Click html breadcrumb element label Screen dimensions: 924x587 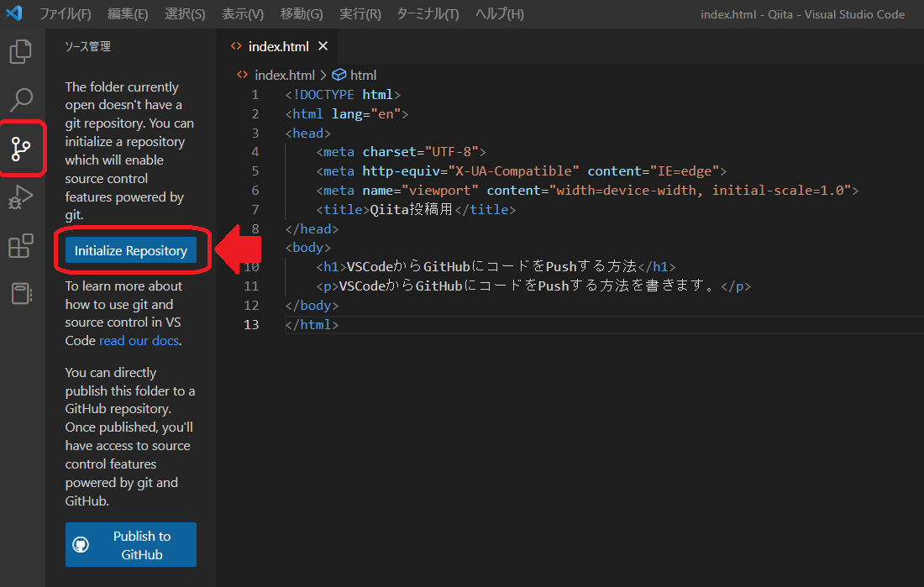pyautogui.click(x=363, y=75)
